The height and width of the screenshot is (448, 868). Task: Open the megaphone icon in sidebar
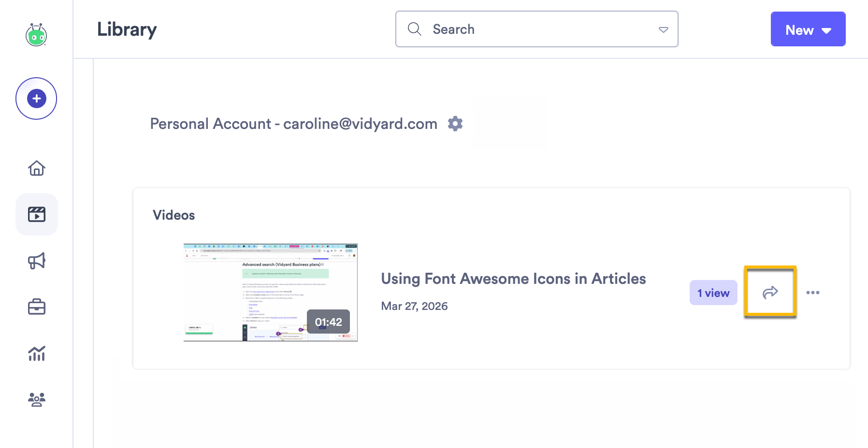[x=37, y=261]
